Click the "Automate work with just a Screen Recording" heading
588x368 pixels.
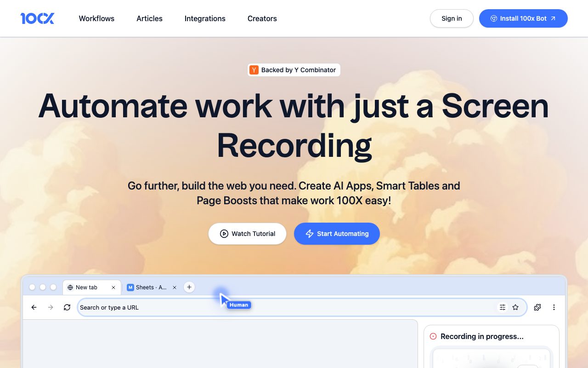tap(294, 126)
